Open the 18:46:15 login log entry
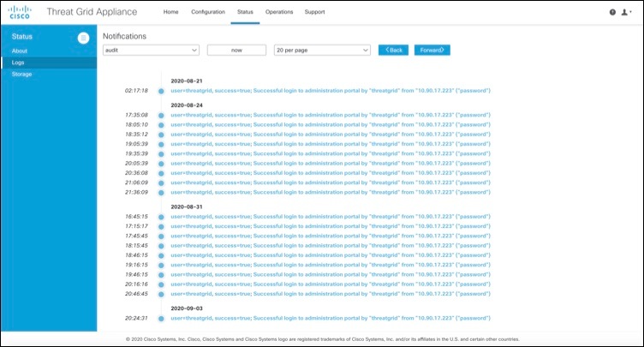This screenshot has width=644, height=347. [331, 255]
